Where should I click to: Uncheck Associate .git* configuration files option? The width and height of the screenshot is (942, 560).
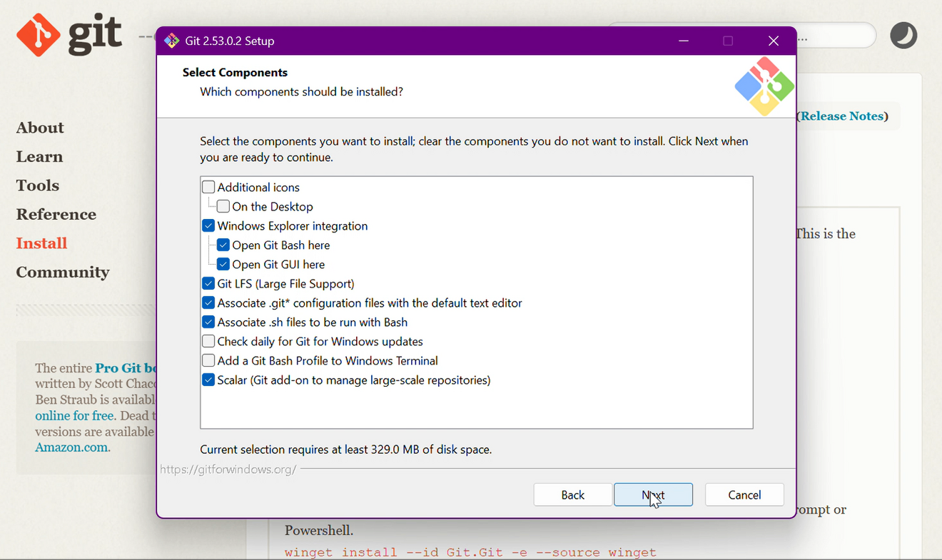pyautogui.click(x=208, y=302)
